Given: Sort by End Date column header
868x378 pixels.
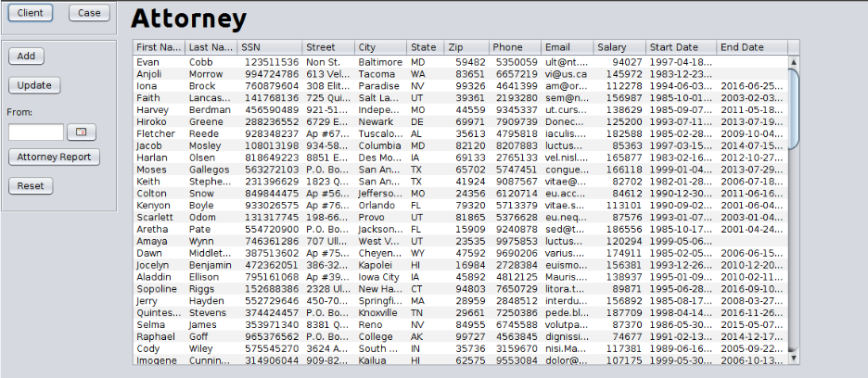Looking at the screenshot, I should click(x=752, y=47).
